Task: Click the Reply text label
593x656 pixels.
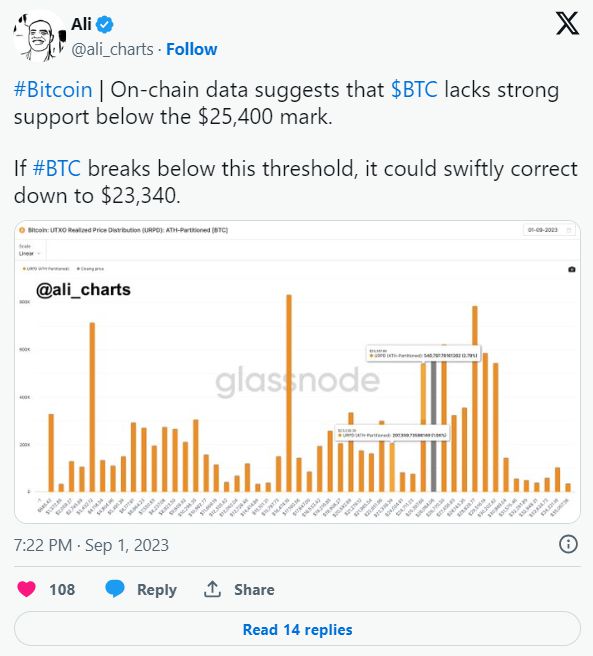Action: [157, 589]
